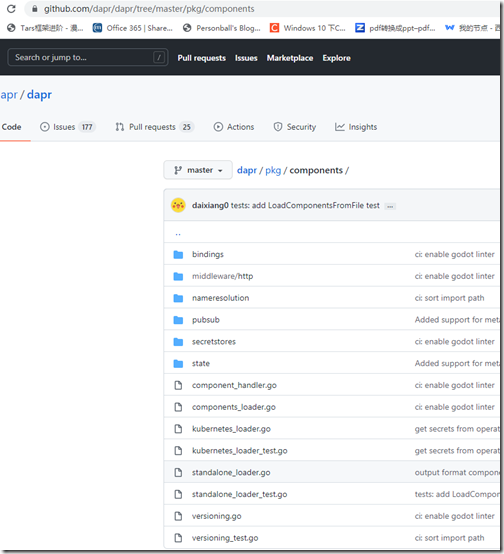Image resolution: width=504 pixels, height=554 pixels.
Task: Open the Issues tab with 177 count
Action: pyautogui.click(x=68, y=127)
